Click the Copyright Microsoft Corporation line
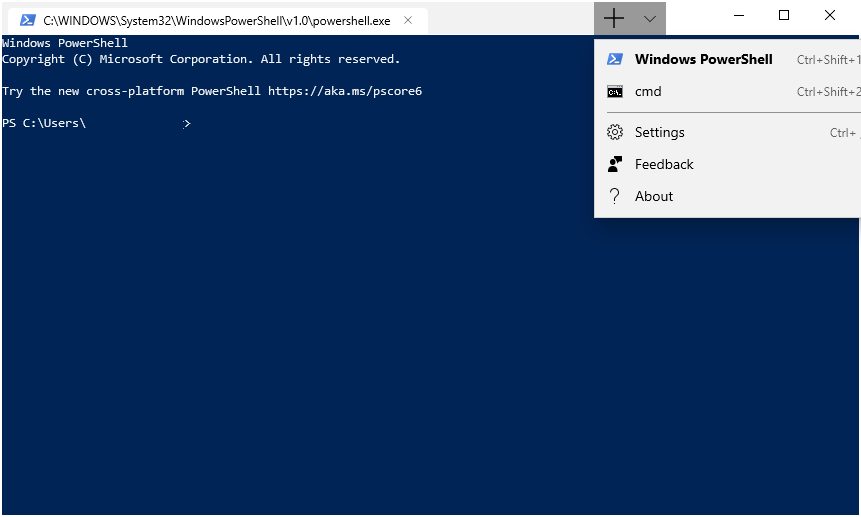 coord(201,59)
